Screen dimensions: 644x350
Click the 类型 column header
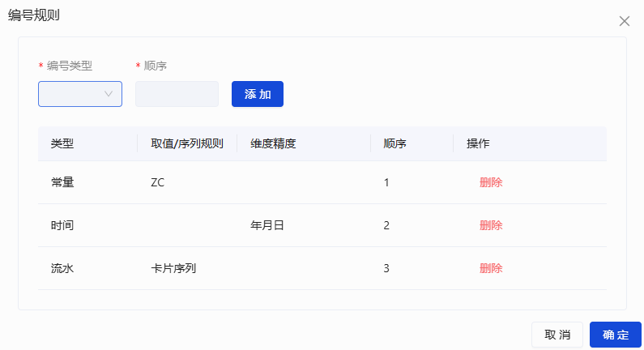click(62, 143)
